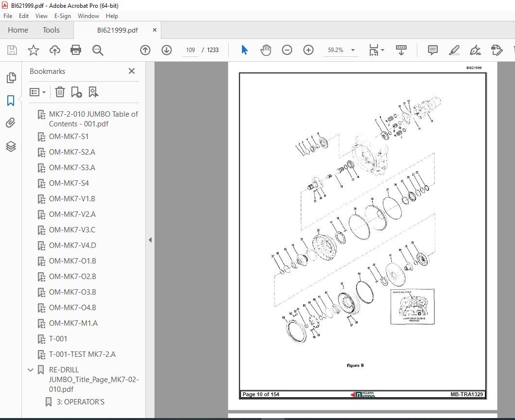Toggle the Layers panel icon
Screen dimensions: 515x420
point(11,146)
